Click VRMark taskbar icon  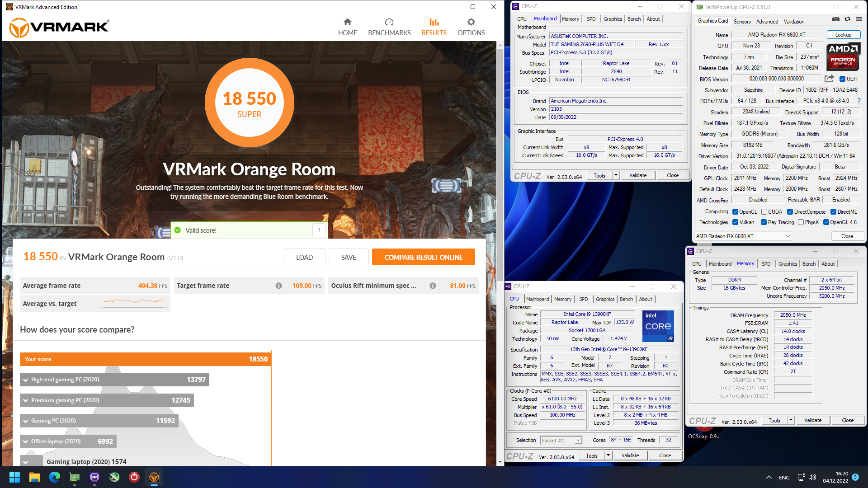point(154,477)
